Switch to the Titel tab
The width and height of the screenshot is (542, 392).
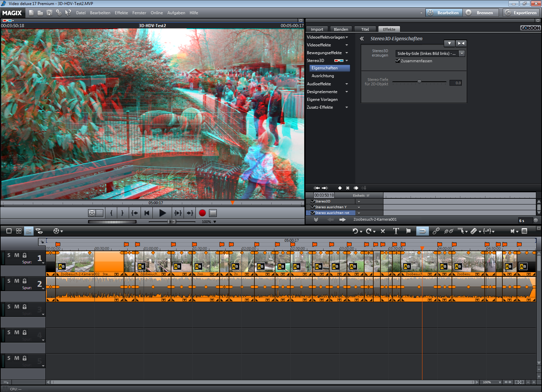365,29
